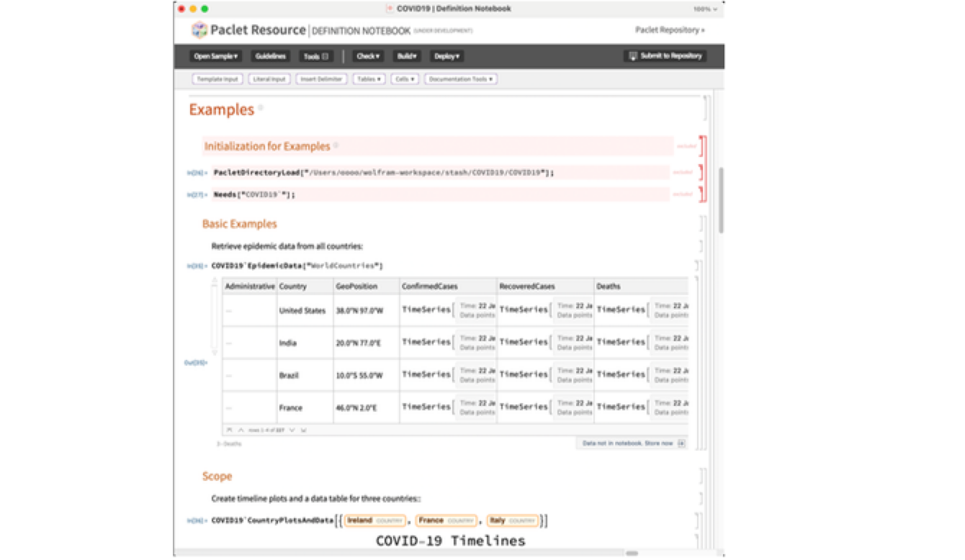Click the store data icon beside Store now
965x560 pixels.
click(x=681, y=443)
